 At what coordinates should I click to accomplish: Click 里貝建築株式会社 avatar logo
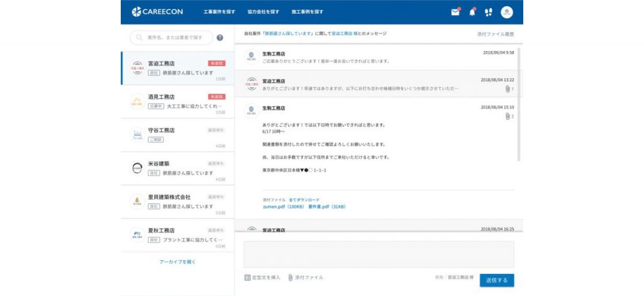click(x=137, y=202)
